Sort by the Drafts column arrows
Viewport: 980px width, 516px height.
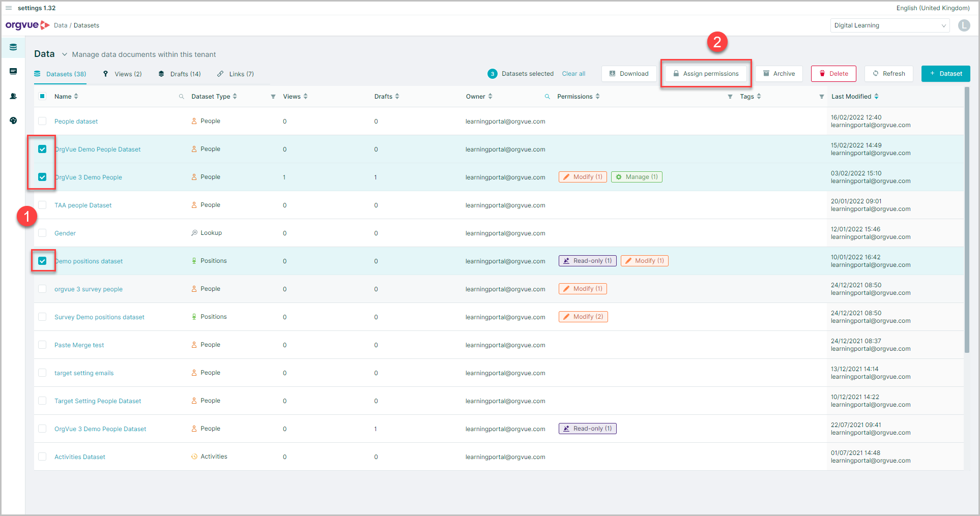click(397, 96)
